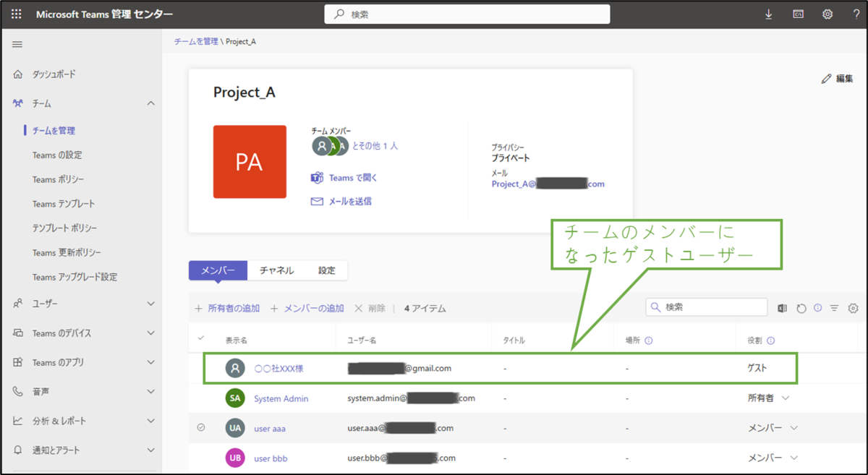Click the ユーザー section icon

[18, 304]
